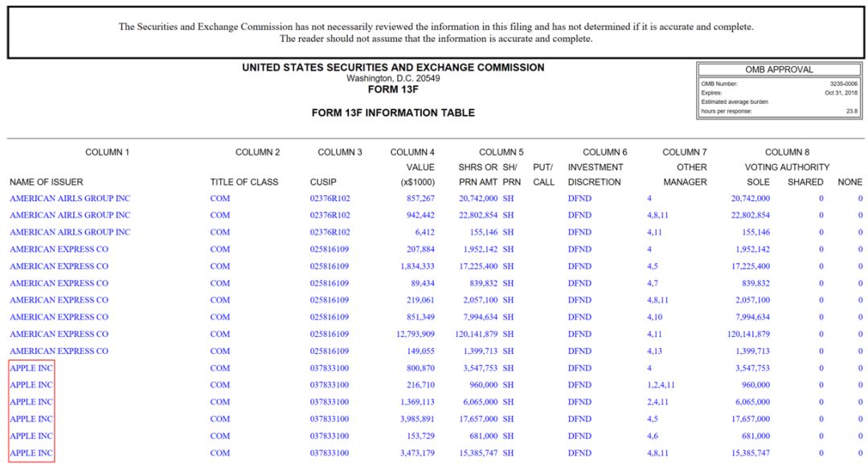Click the OMB APPROVAL box title

(779, 70)
